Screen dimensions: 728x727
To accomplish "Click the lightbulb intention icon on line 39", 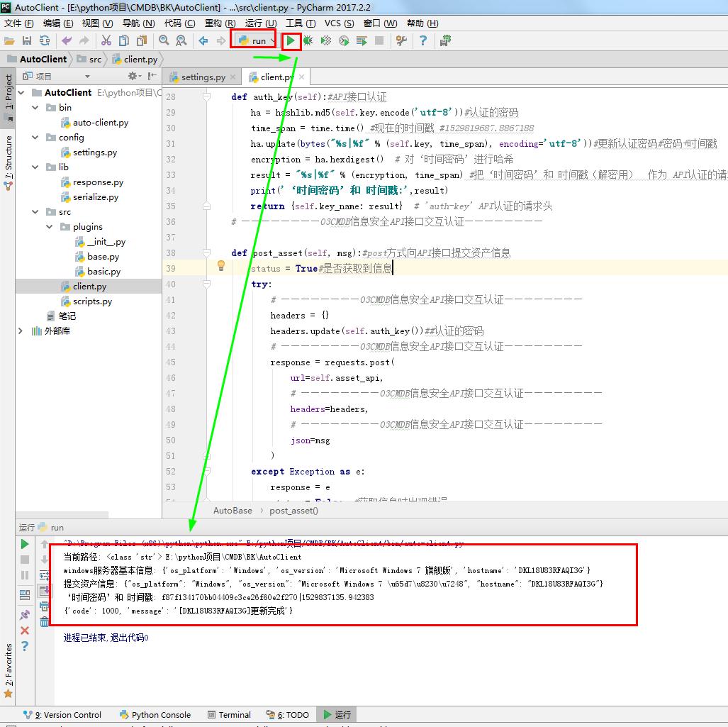I will 221,266.
